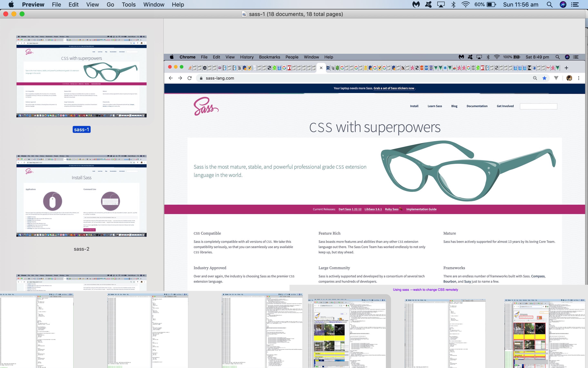
Task: Click the Susy framework link
Action: pyautogui.click(x=468, y=281)
